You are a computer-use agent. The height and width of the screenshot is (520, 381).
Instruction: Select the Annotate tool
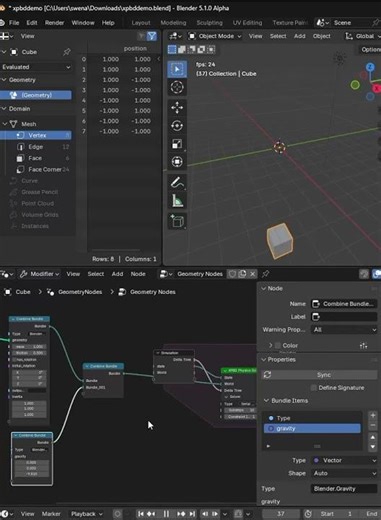point(177,182)
